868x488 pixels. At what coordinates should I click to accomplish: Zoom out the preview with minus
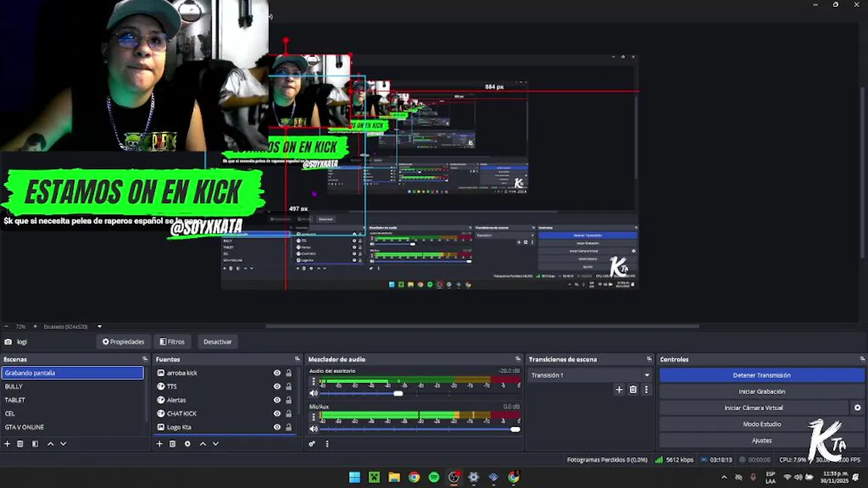click(5, 327)
